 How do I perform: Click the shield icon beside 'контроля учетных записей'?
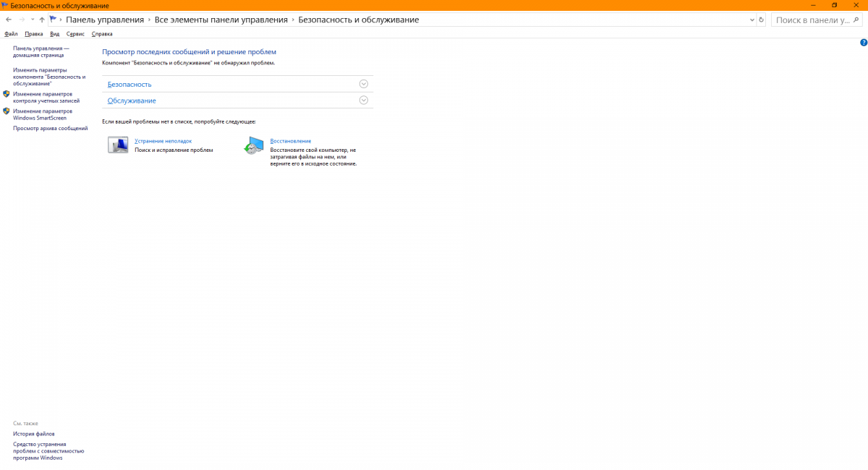7,94
